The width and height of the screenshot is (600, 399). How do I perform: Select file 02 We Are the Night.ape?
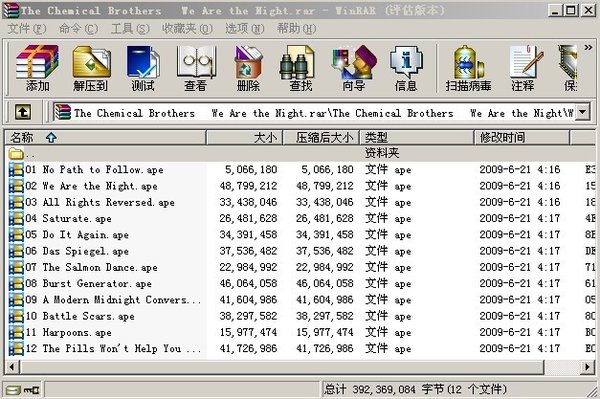(300, 186)
